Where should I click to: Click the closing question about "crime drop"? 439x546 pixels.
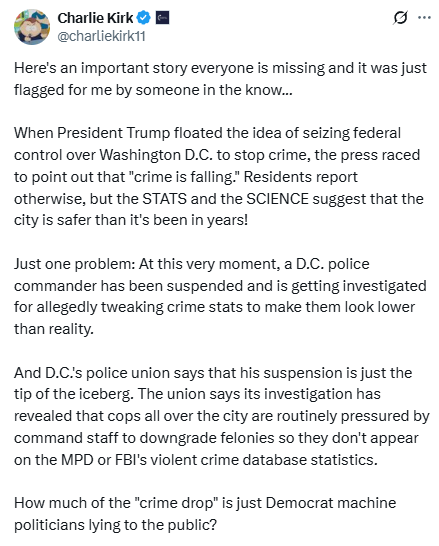pos(205,514)
